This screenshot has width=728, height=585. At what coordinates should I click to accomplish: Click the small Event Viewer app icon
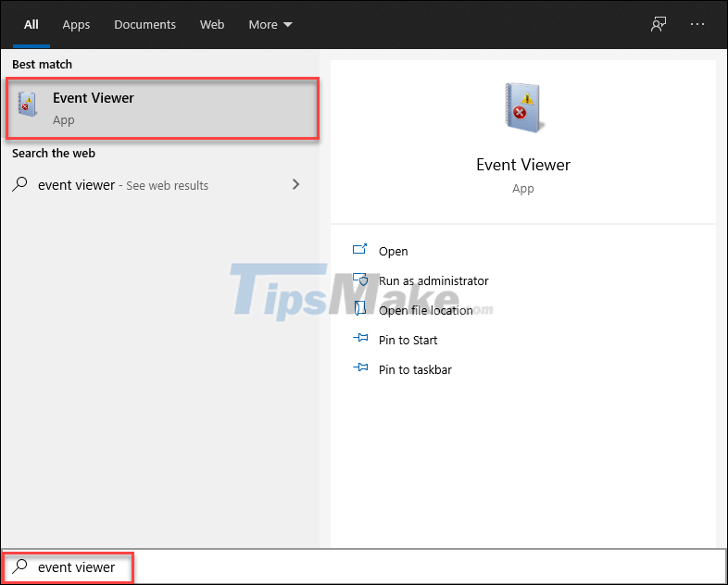click(27, 104)
